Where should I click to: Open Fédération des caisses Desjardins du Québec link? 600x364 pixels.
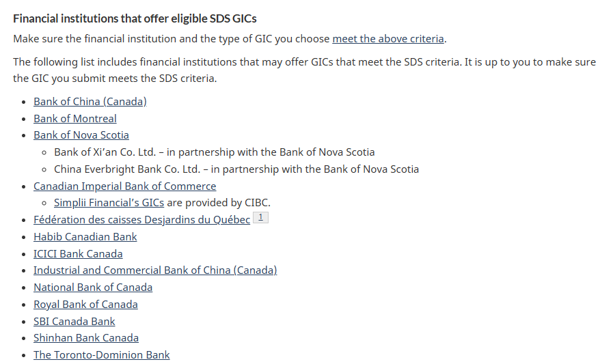point(141,220)
